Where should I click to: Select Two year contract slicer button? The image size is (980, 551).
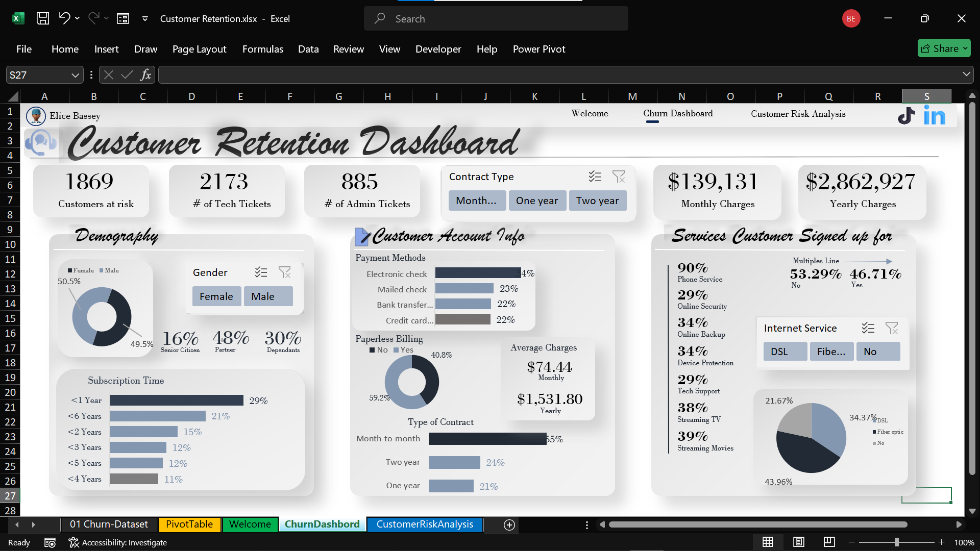coord(598,201)
